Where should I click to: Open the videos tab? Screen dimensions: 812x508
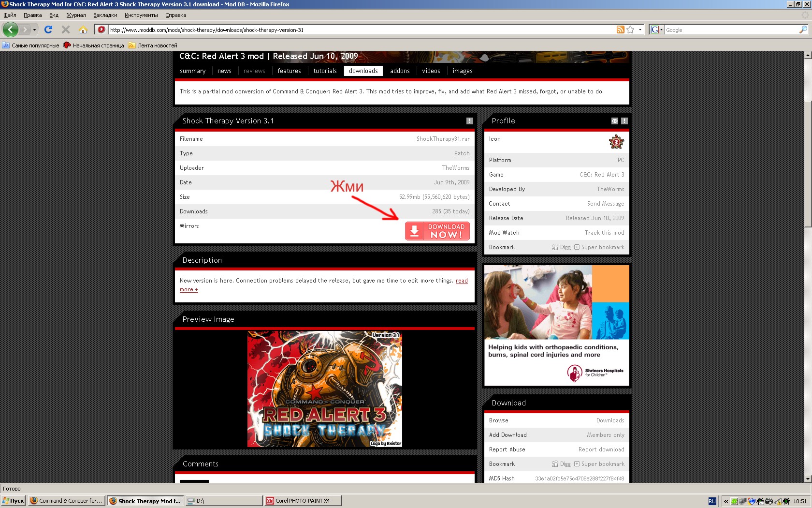click(x=431, y=71)
